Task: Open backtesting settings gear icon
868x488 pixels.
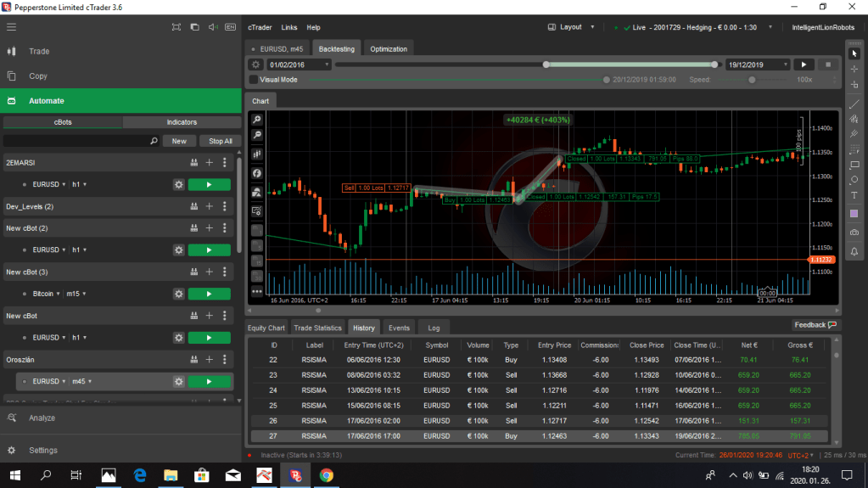Action: pos(255,65)
